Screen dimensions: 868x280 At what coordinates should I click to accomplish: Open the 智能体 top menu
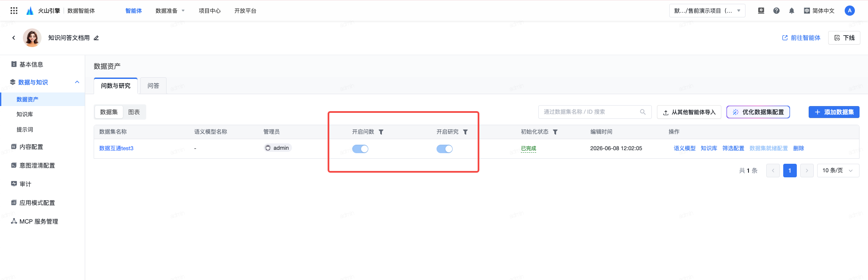(x=134, y=11)
